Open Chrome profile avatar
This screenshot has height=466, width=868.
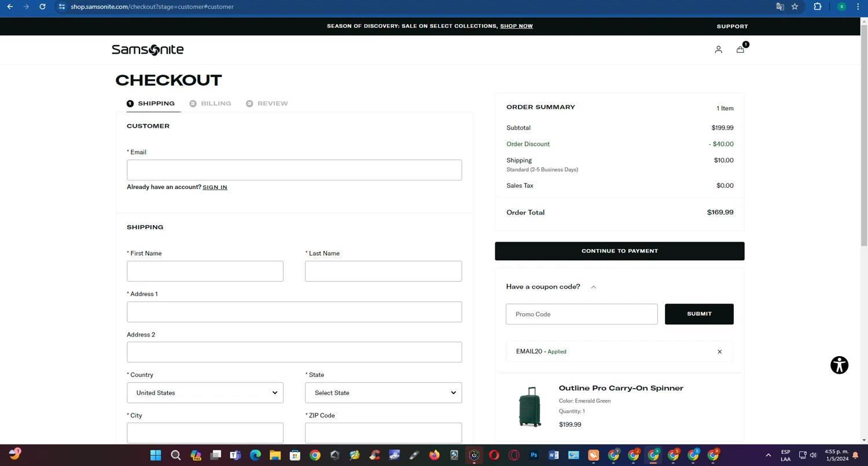(x=841, y=6)
